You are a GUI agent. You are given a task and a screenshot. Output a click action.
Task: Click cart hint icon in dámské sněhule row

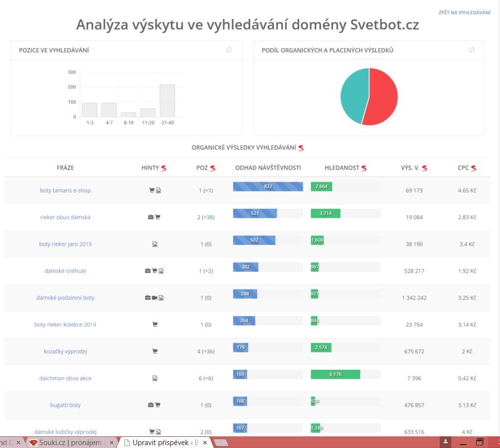[155, 271]
